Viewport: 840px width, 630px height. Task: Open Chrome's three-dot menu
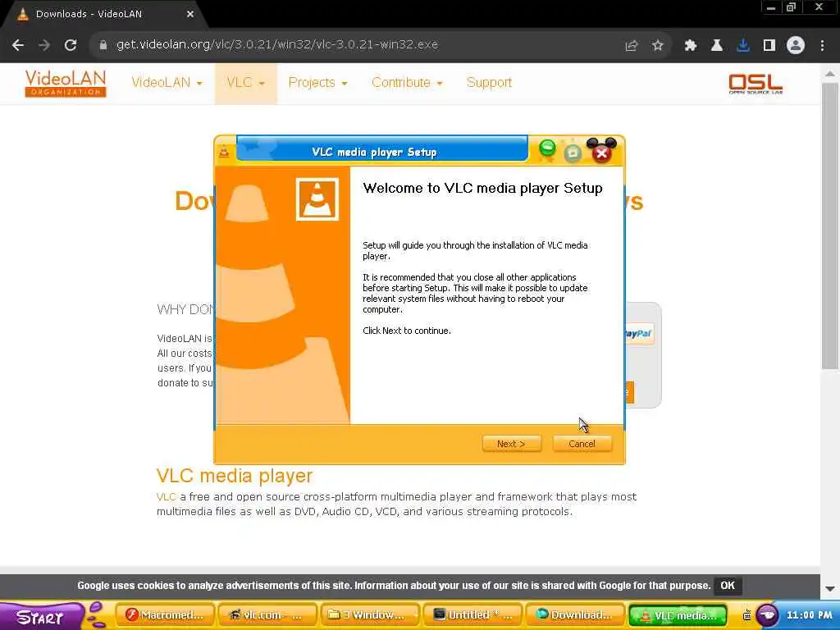coord(822,46)
